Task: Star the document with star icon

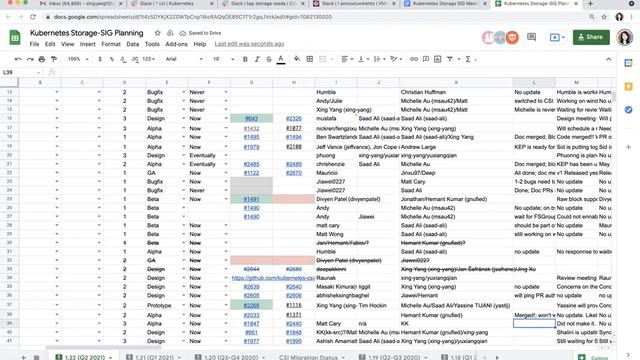Action: 158,33
